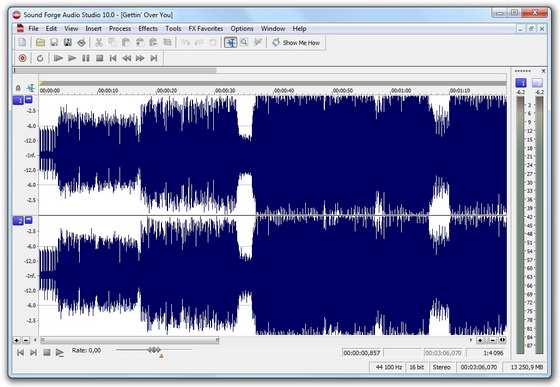Toggle meter channel 1 button
This screenshot has width=560, height=387.
[521, 83]
